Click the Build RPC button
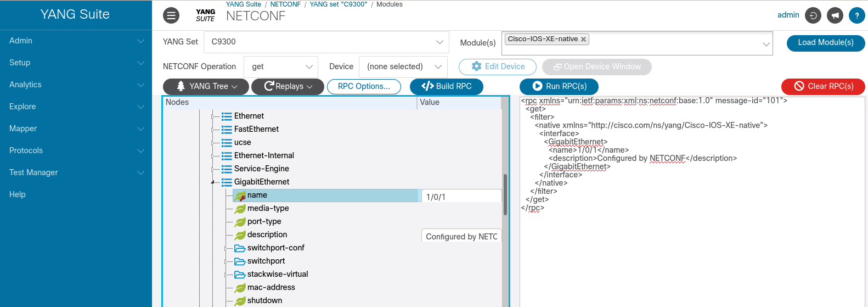Viewport: 868px width, 307px height. [x=447, y=86]
